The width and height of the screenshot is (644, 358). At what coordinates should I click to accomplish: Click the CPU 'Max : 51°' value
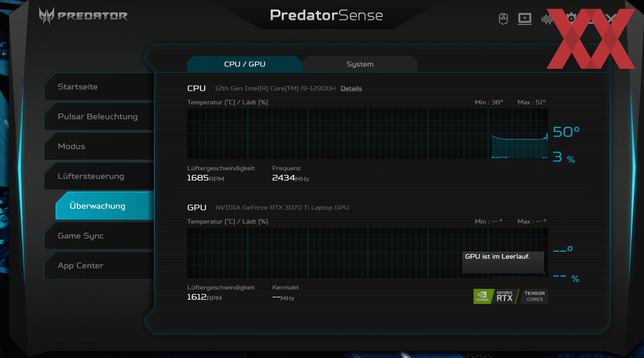[531, 102]
